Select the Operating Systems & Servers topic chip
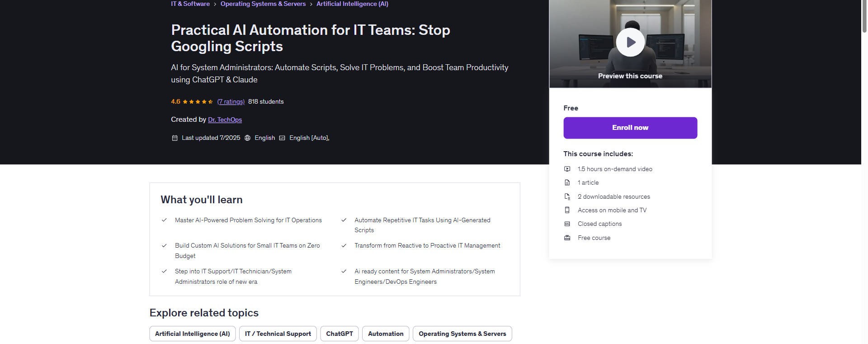The image size is (868, 344). 462,334
